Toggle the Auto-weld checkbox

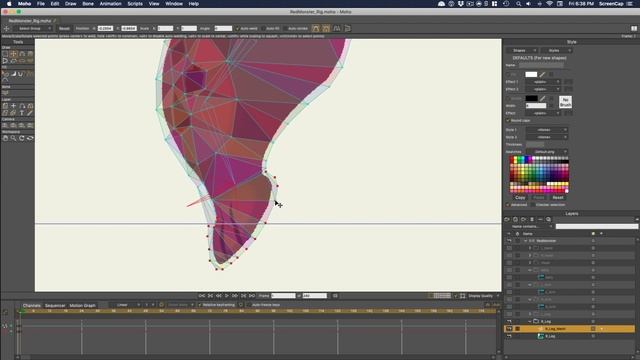tap(238, 29)
